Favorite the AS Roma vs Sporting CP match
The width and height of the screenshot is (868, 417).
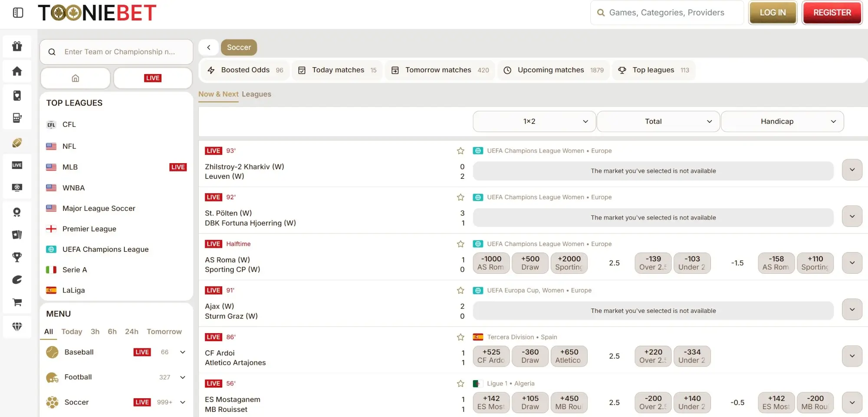pyautogui.click(x=460, y=244)
